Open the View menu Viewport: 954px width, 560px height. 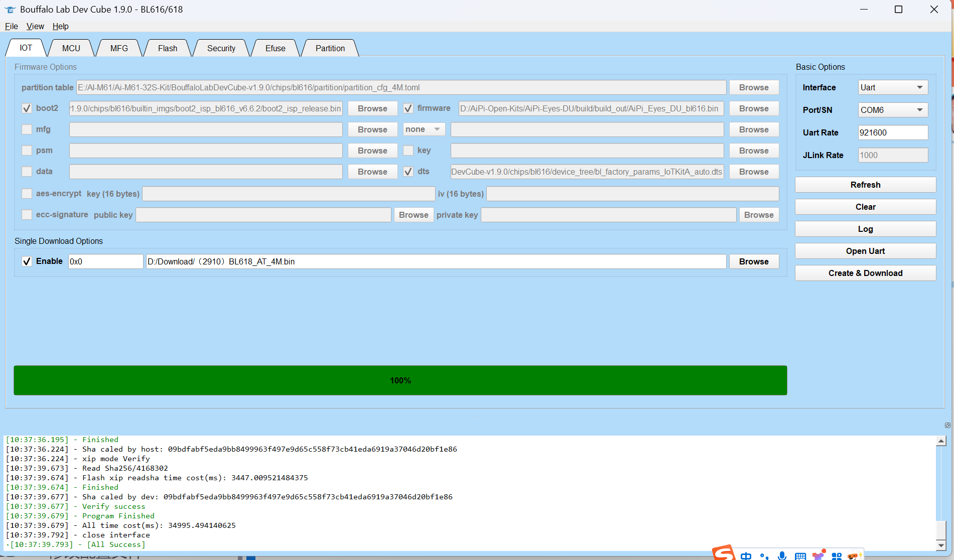(x=35, y=26)
